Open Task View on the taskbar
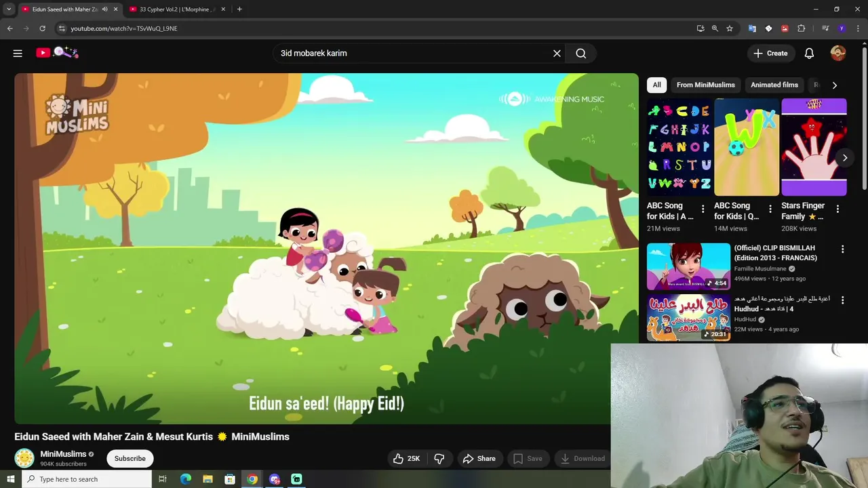The height and width of the screenshot is (488, 868). (163, 479)
